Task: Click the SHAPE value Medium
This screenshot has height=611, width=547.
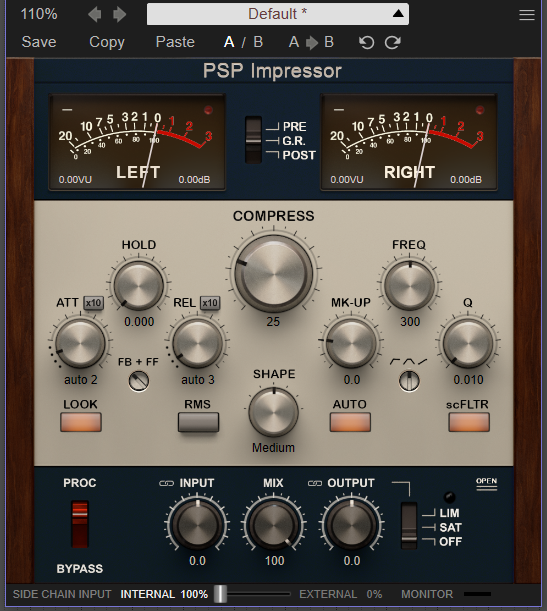Action: 274,447
